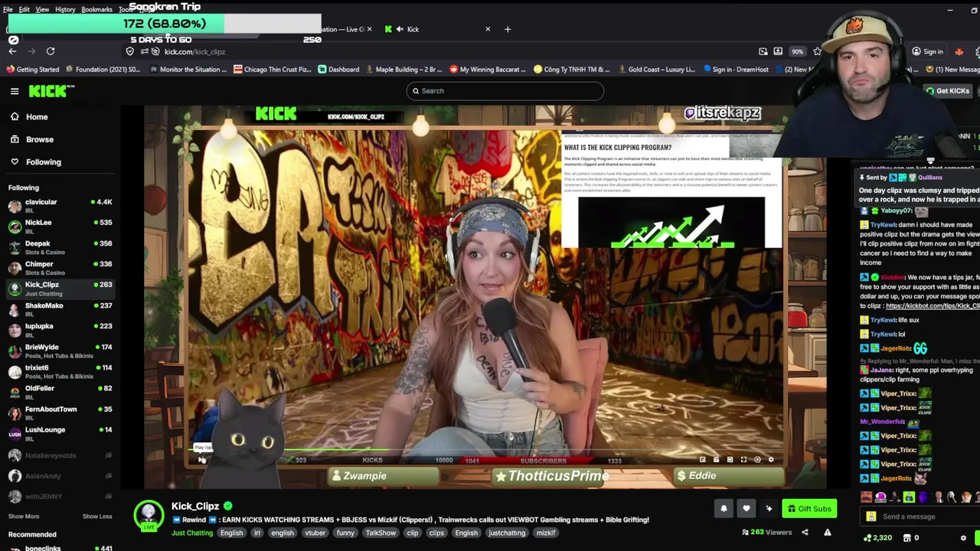Toggle channel notifications bell
The image size is (980, 551).
pos(724,509)
